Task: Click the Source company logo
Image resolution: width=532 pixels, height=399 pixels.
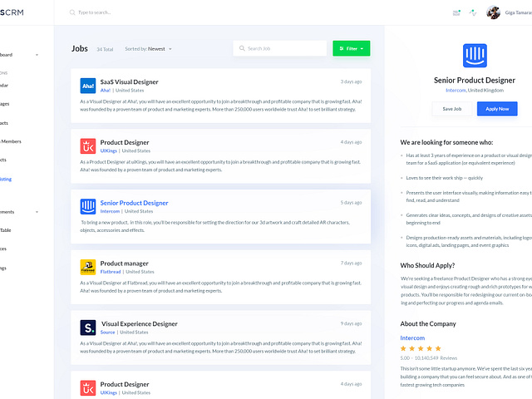Action: coord(88,328)
